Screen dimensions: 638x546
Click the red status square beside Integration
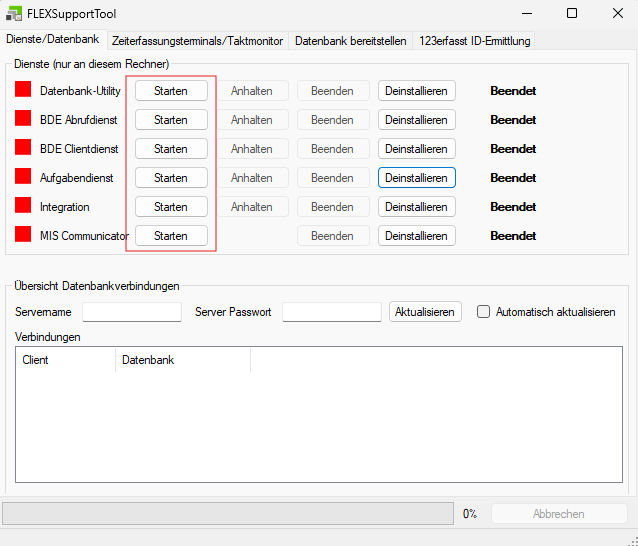point(23,206)
